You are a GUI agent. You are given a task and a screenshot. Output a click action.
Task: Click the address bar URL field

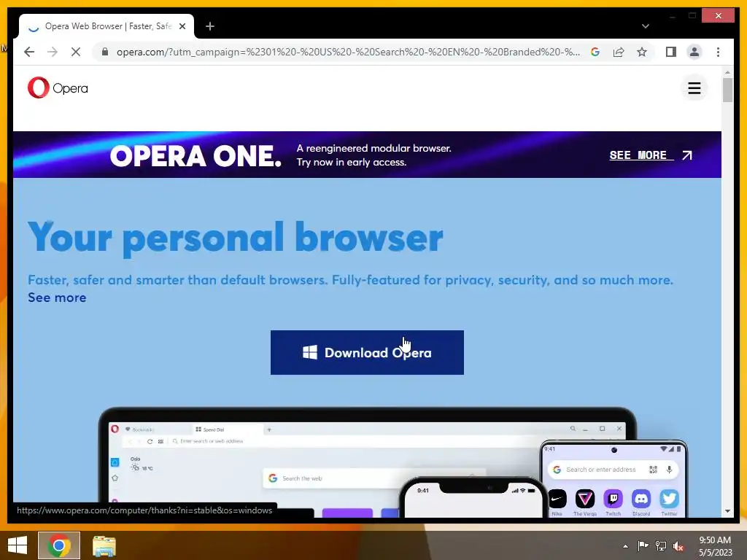pos(348,52)
